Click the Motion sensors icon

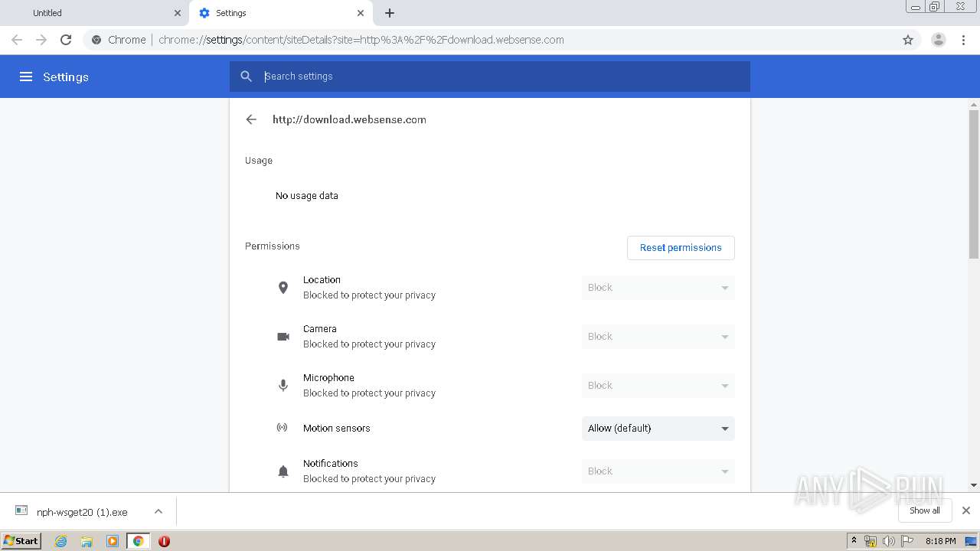click(283, 428)
